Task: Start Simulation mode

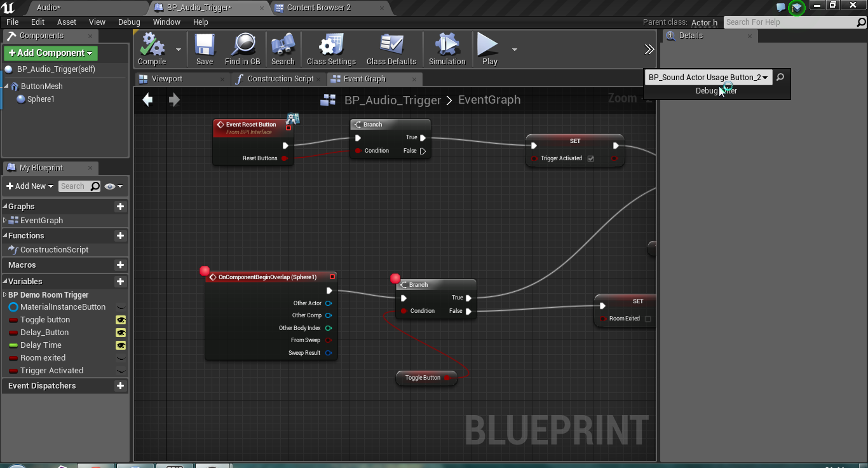Action: click(447, 50)
